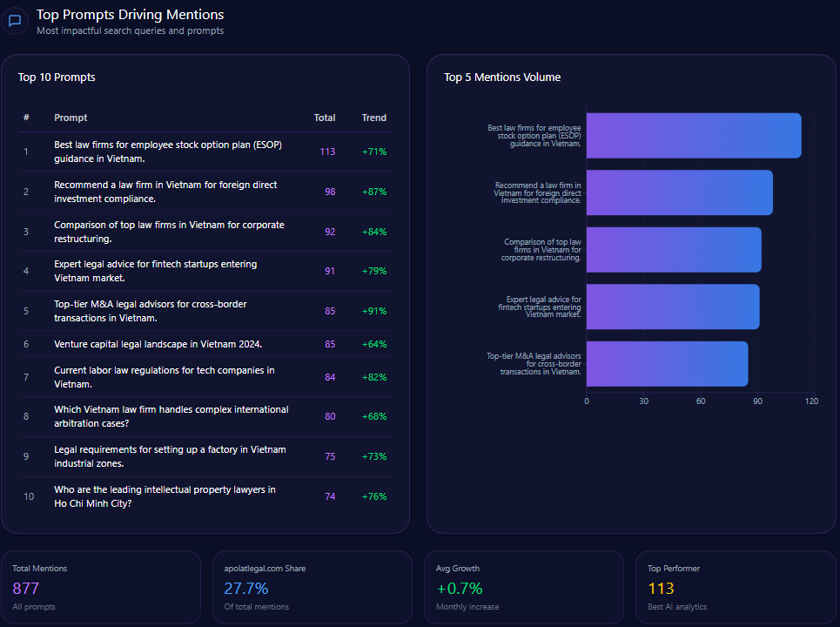840x627 pixels.
Task: Click the chat bubble icon beside the title
Action: pyautogui.click(x=15, y=21)
